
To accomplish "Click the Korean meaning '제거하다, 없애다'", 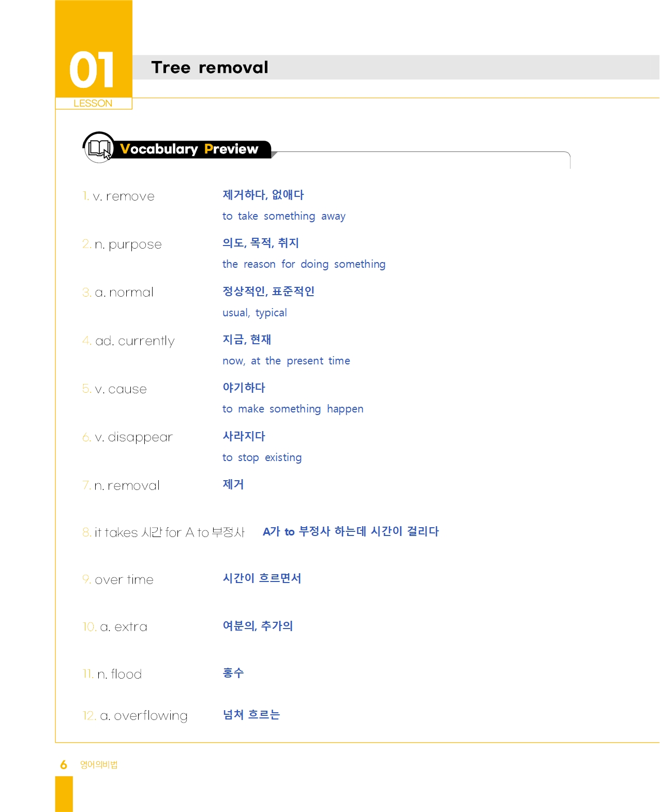I will click(263, 195).
